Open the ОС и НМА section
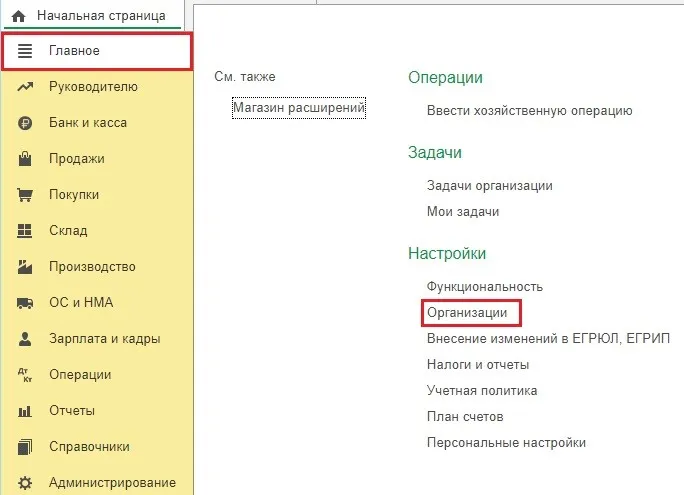Screen dimensions: 684x495 pos(97,303)
